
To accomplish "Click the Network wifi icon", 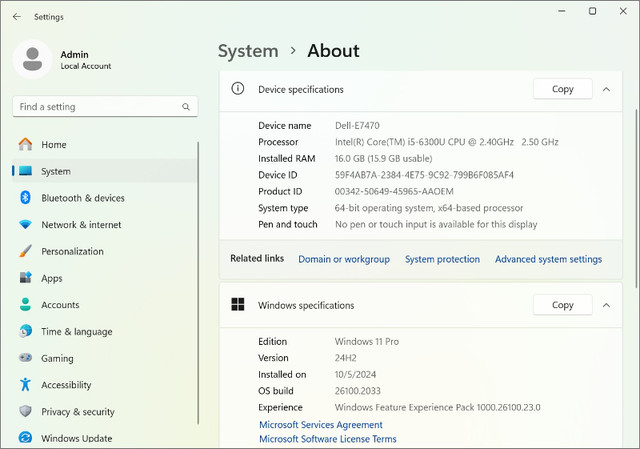I will (x=25, y=224).
